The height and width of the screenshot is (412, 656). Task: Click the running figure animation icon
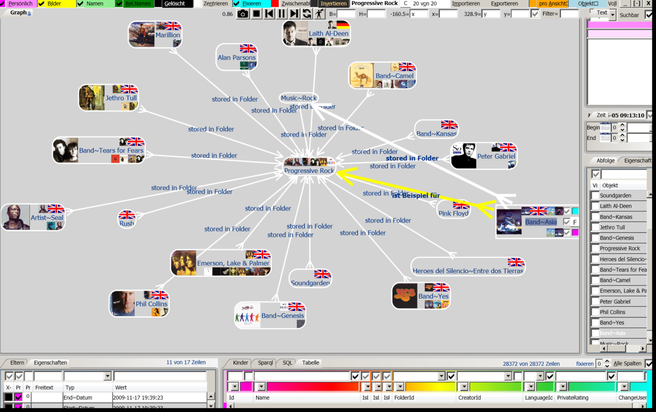click(x=320, y=14)
